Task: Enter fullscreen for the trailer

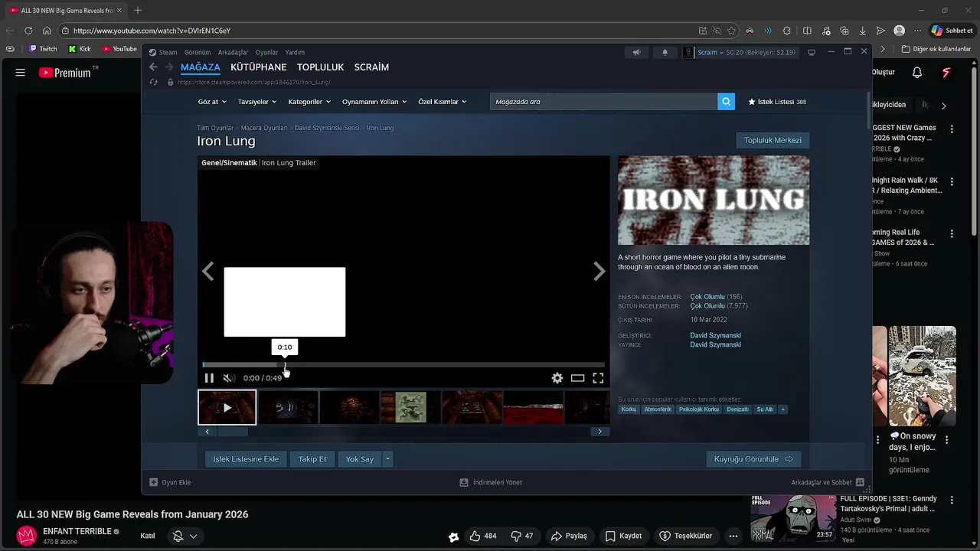Action: 598,378
